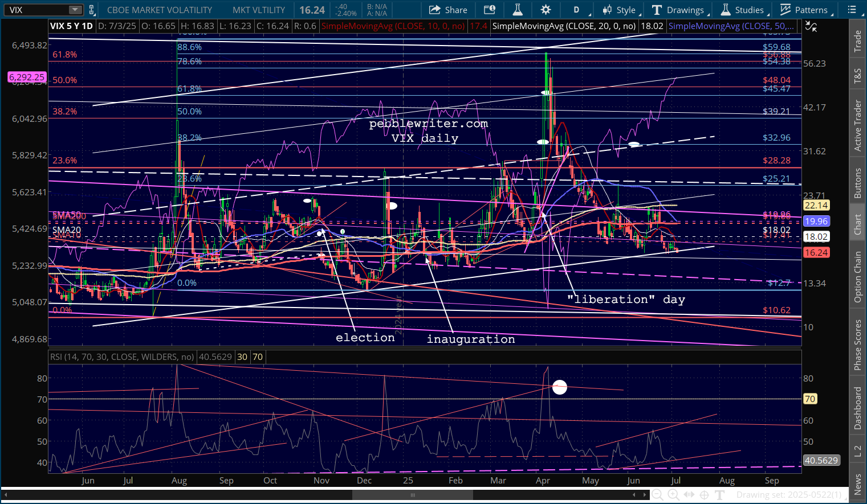Click the flask Edit Studies icon
Viewport: 867px width, 504px height.
518,10
